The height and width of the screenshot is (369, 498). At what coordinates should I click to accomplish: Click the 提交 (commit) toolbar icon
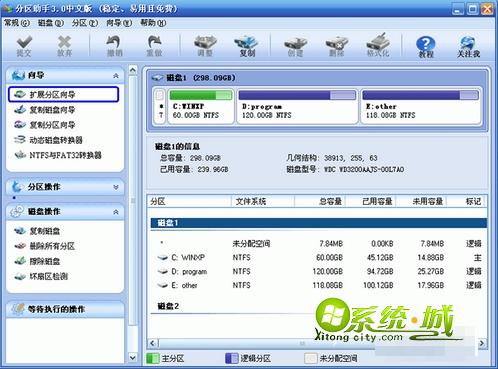(24, 46)
